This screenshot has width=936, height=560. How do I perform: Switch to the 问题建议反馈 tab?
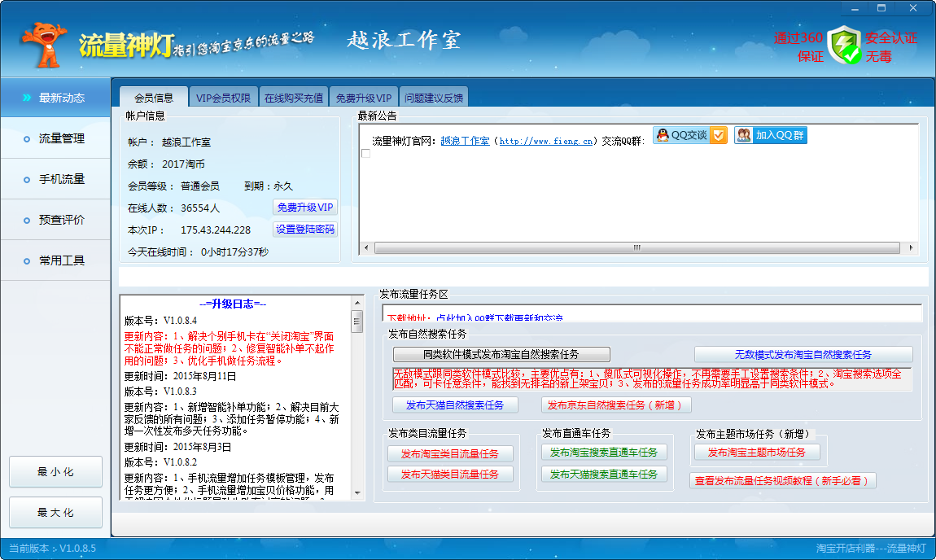coord(433,98)
